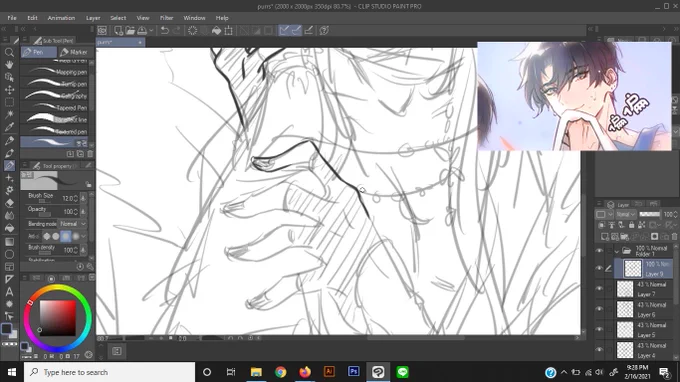Select the Eraser tool in the toolbox
This screenshot has height=382, width=680.
(9, 203)
